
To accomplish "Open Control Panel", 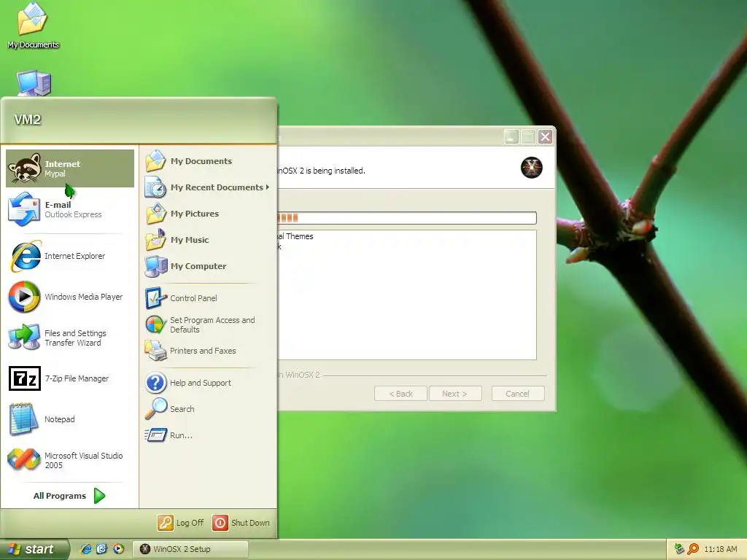I will 208,298.
